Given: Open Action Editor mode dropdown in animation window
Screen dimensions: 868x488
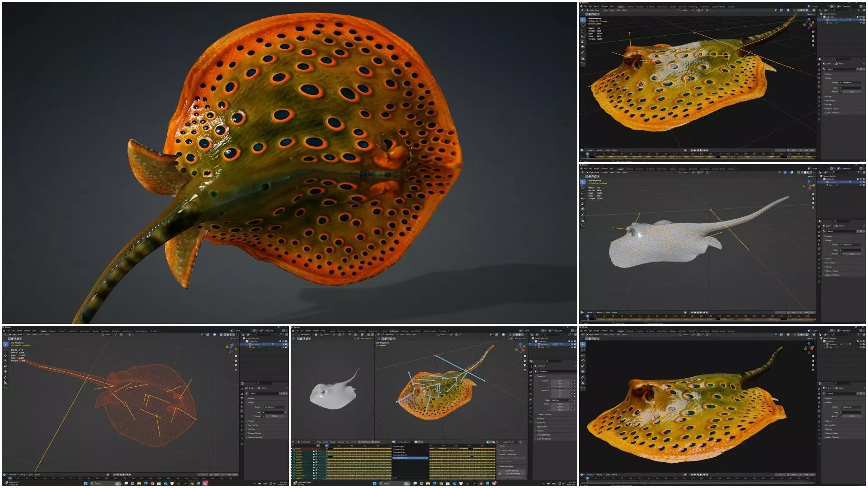Looking at the screenshot, I should pos(306,442).
